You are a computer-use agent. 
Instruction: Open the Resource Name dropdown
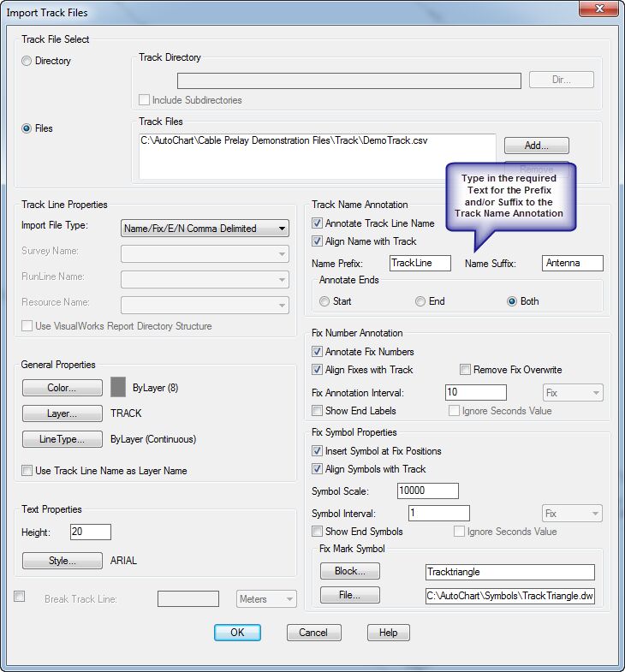(205, 305)
